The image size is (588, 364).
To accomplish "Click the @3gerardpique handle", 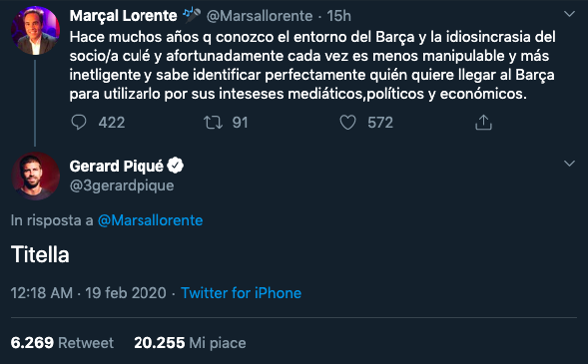I will tap(122, 185).
